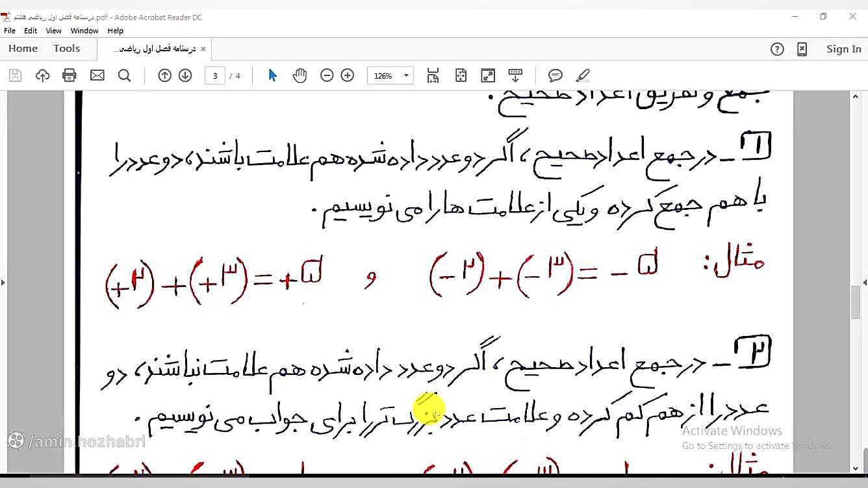The image size is (868, 488).
Task: Minimize the Acrobat Reader window
Action: pyautogui.click(x=794, y=16)
